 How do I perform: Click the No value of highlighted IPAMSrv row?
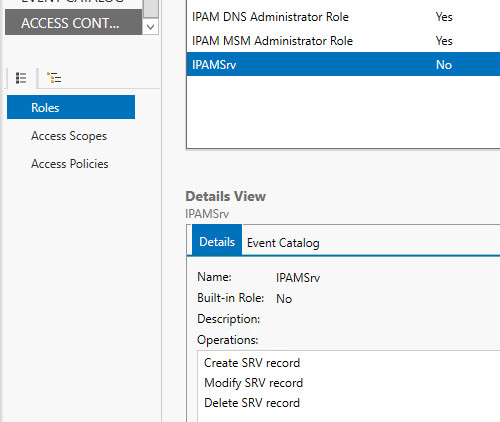(444, 65)
